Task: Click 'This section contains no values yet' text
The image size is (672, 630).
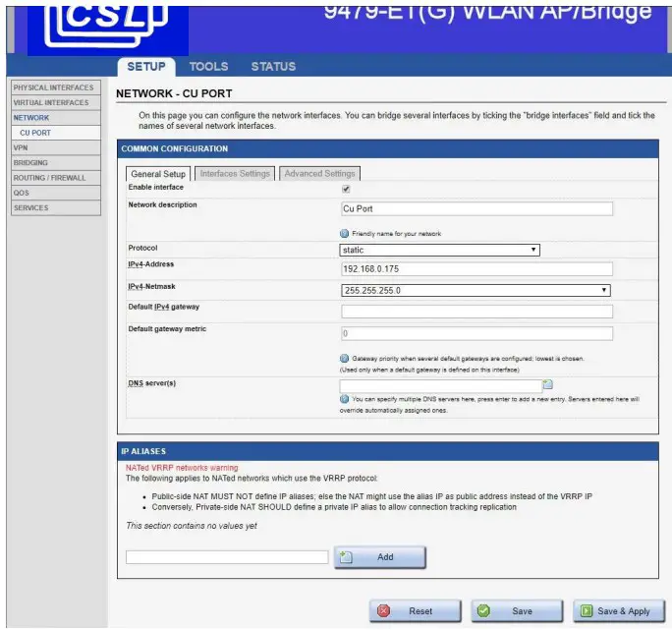Action: [192, 526]
